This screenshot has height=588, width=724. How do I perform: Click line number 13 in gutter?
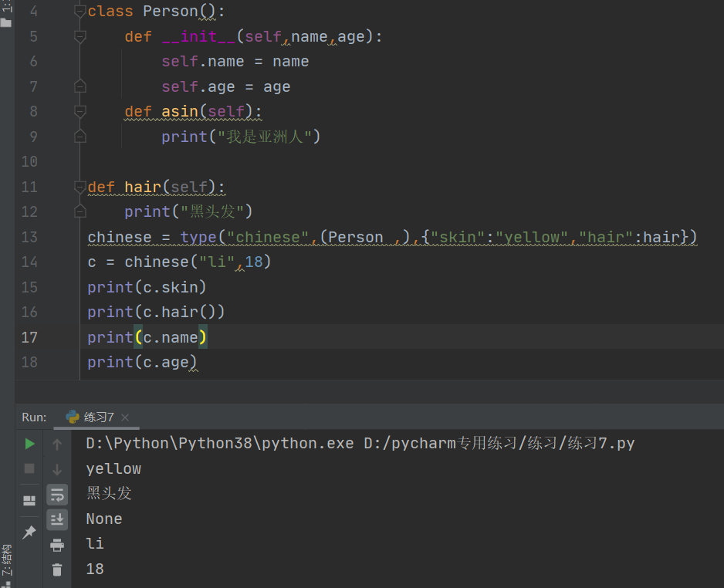click(29, 237)
